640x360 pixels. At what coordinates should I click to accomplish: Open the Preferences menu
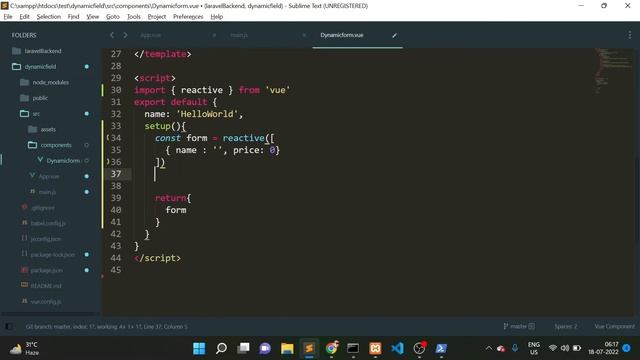(x=188, y=17)
